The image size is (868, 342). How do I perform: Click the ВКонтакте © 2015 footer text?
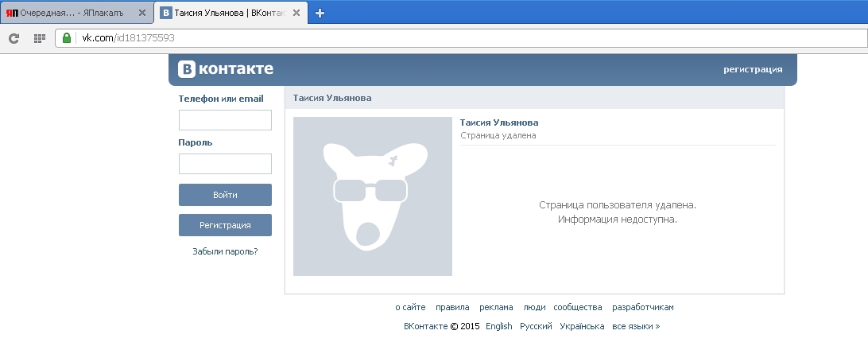[441, 326]
